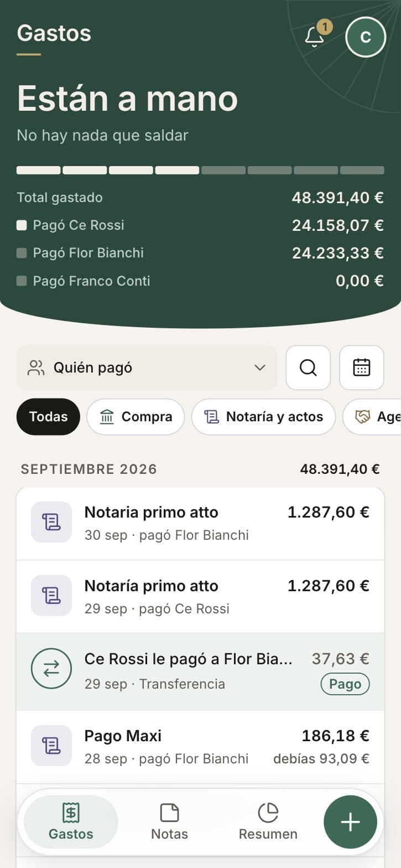Click the Pagó Ce Rossi legend row
401x868 pixels.
(x=200, y=225)
